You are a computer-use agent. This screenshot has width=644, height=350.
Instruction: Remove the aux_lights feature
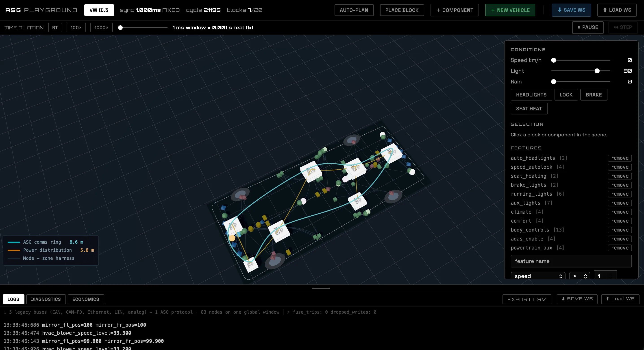point(620,203)
